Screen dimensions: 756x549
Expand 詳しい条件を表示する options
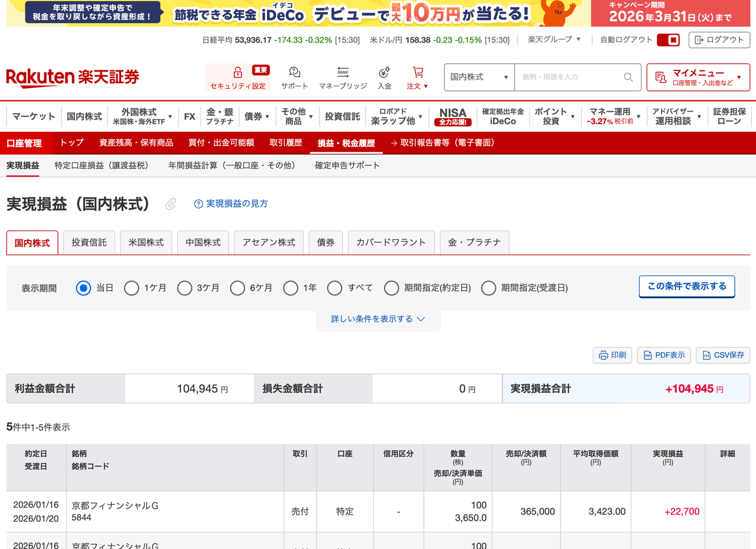click(378, 318)
